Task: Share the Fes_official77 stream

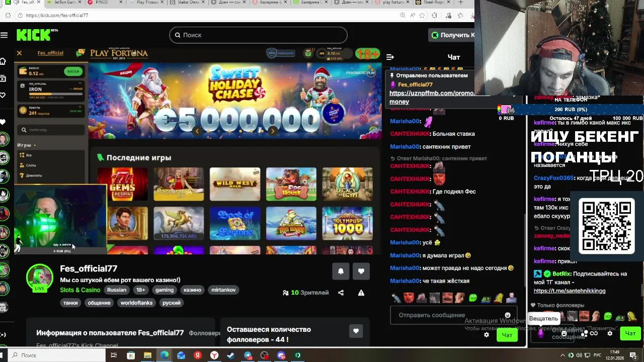Action: pyautogui.click(x=341, y=293)
